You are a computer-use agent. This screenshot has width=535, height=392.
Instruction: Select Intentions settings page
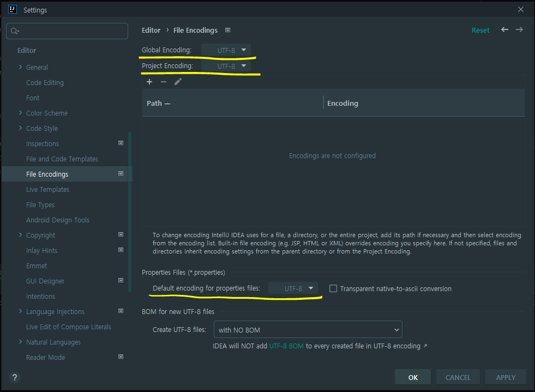tap(40, 297)
